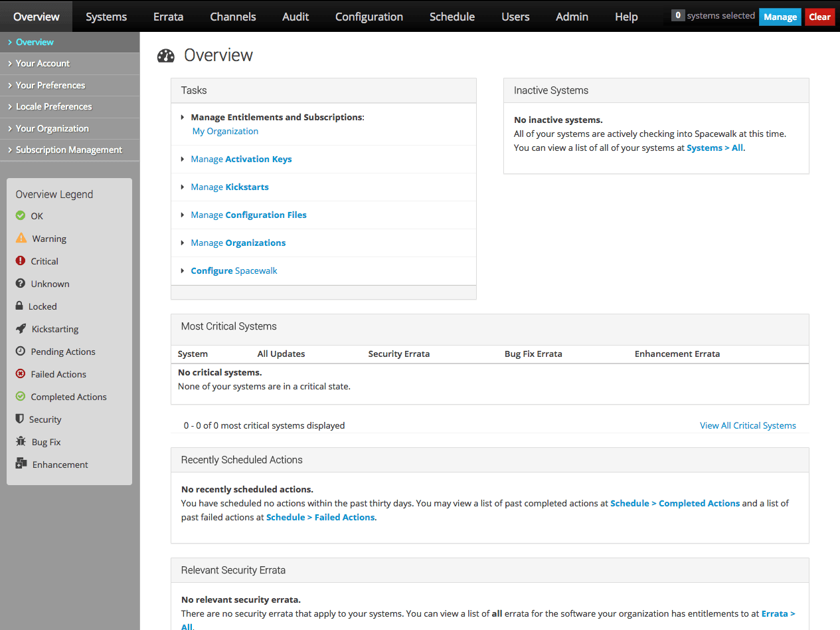Open the My Organization link

pyautogui.click(x=225, y=131)
